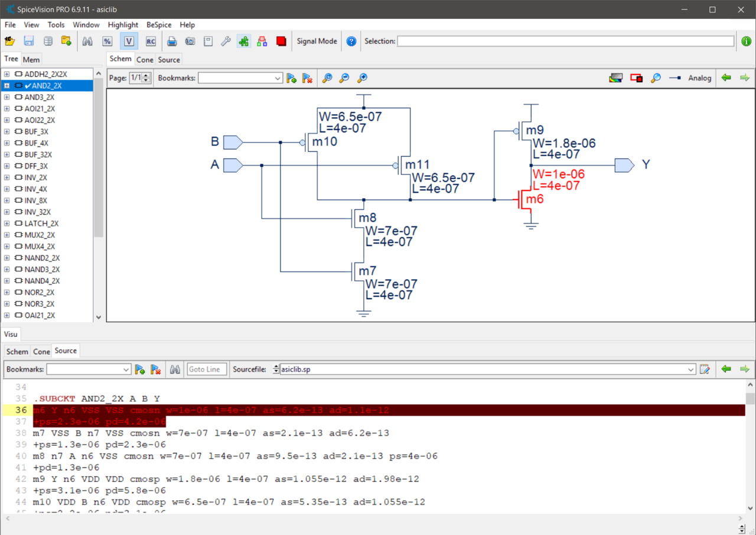The image size is (756, 535).
Task: Click the Analog button in schematic toolbar
Action: (x=699, y=78)
